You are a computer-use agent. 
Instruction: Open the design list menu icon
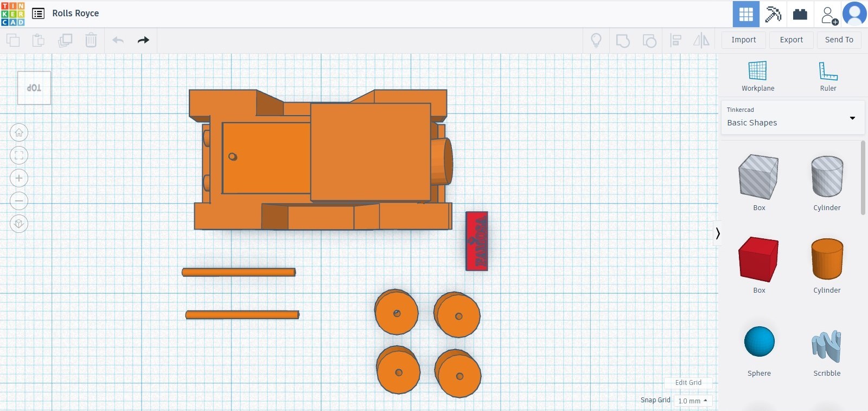point(38,14)
